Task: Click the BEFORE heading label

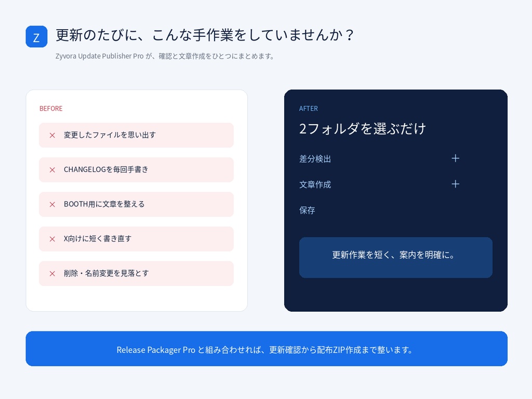Action: [x=51, y=109]
